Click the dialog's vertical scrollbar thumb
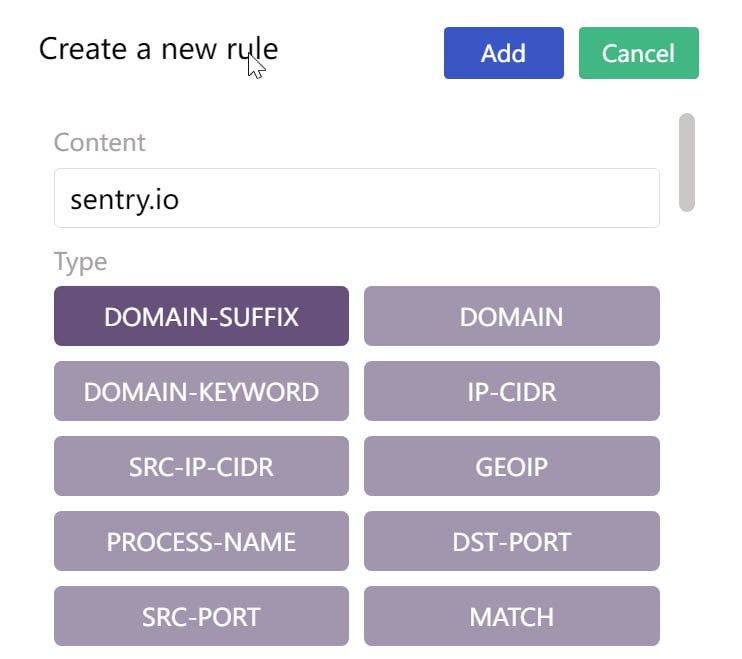This screenshot has width=742, height=659. click(686, 162)
